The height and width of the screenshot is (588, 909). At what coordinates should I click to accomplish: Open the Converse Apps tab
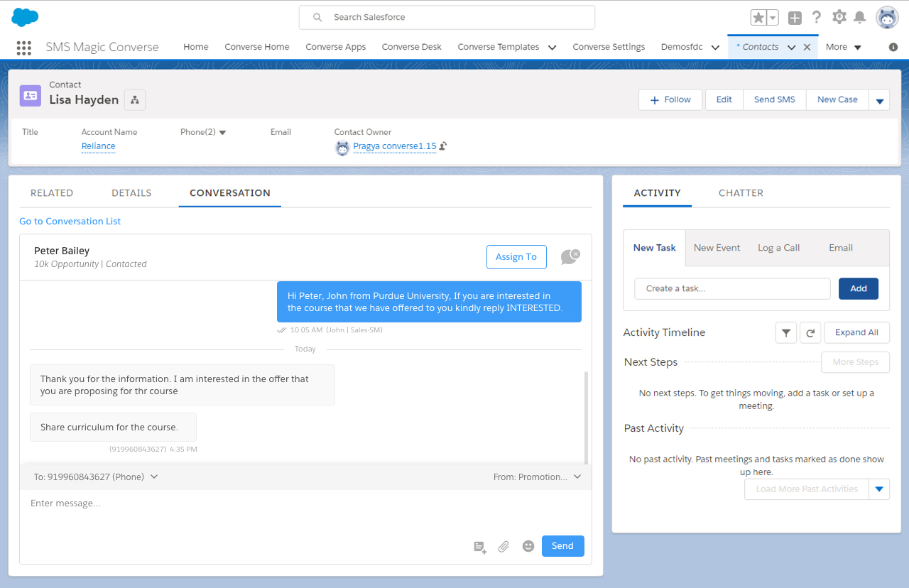pyautogui.click(x=336, y=47)
